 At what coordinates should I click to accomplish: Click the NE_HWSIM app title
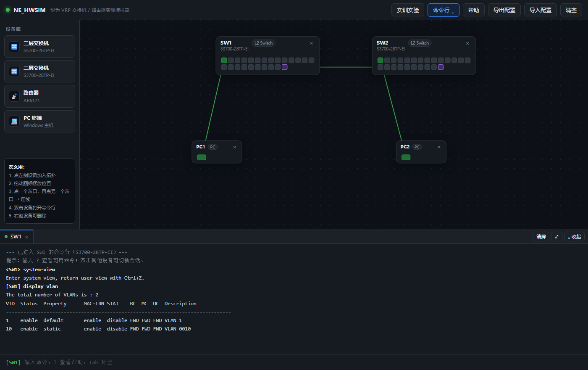(29, 10)
